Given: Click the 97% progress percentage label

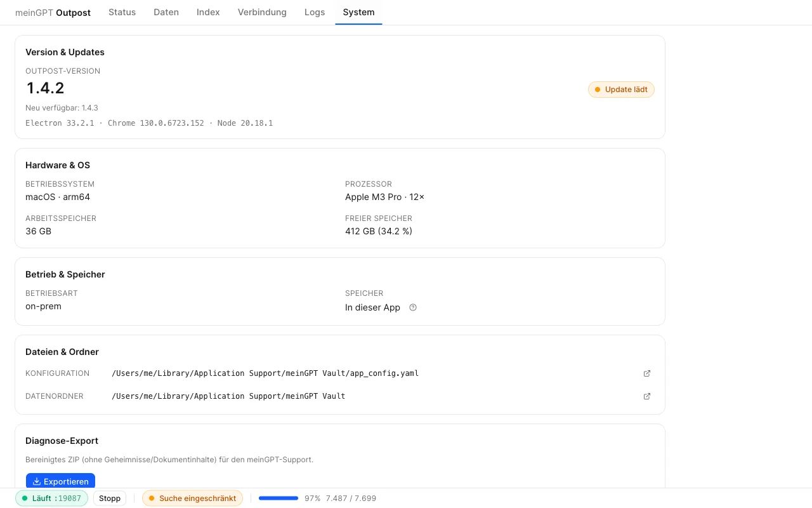Looking at the screenshot, I should [312, 498].
